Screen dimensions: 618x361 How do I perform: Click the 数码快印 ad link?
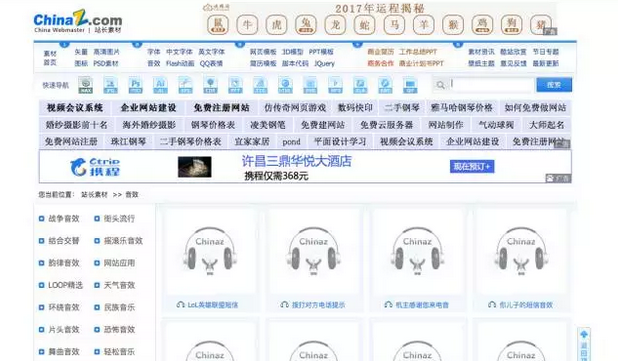pos(355,108)
